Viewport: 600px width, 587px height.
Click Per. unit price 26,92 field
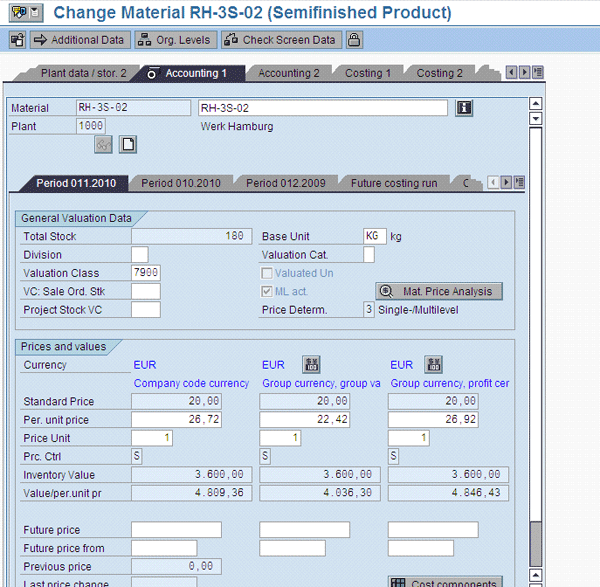click(x=433, y=419)
